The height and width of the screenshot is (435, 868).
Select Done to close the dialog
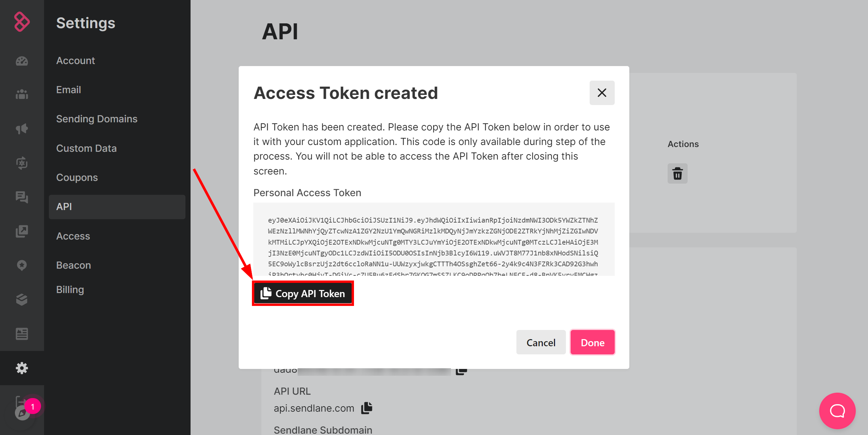593,342
